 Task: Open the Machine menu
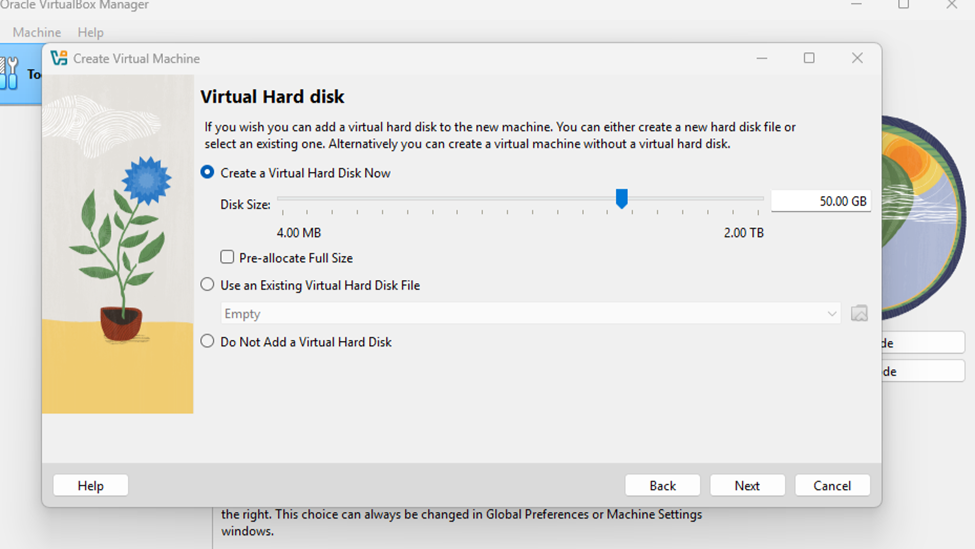pyautogui.click(x=37, y=32)
